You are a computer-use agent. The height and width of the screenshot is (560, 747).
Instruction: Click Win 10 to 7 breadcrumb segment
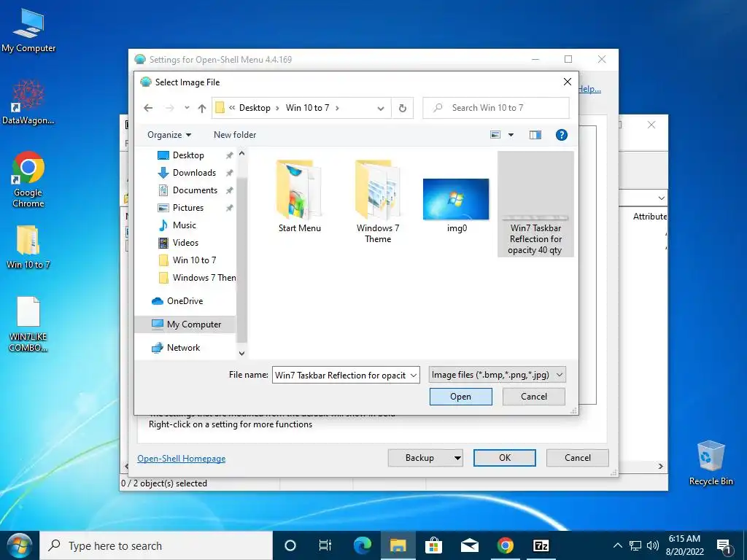click(x=307, y=108)
